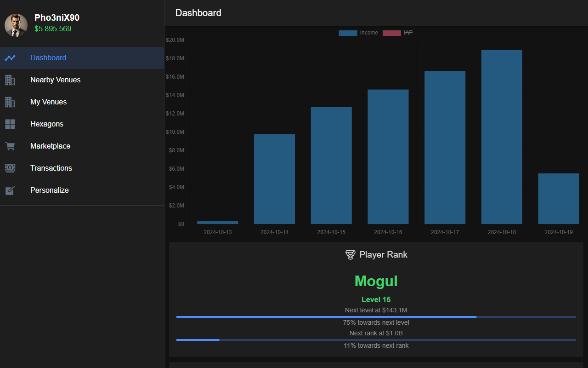The image size is (588, 368).
Task: Click the 2024-10-15 axis date label
Action: point(331,232)
